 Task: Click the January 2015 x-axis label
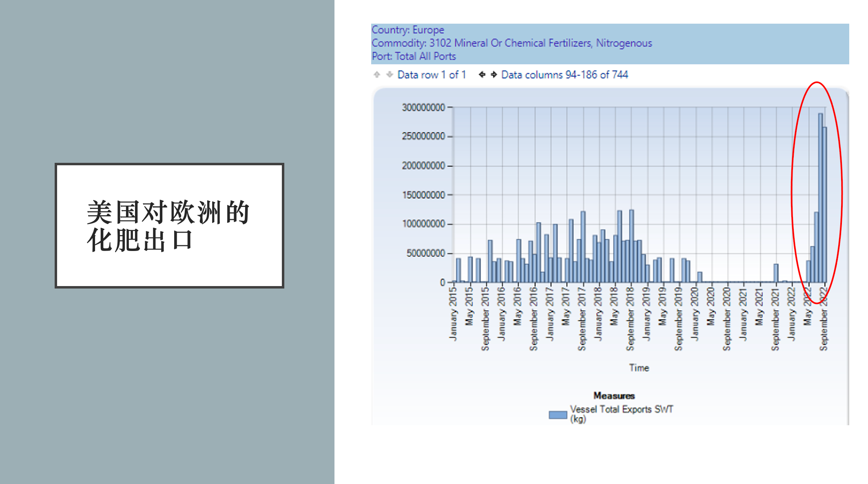tap(453, 313)
